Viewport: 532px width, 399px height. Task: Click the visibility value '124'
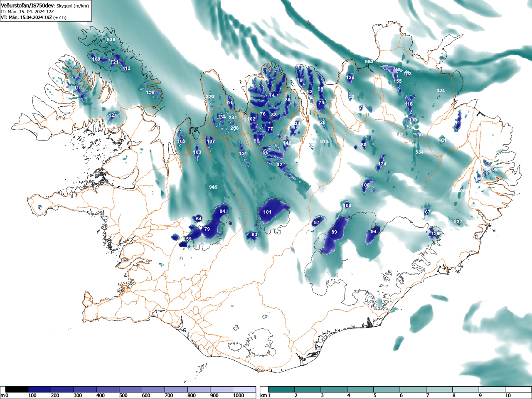pyautogui.click(x=382, y=164)
